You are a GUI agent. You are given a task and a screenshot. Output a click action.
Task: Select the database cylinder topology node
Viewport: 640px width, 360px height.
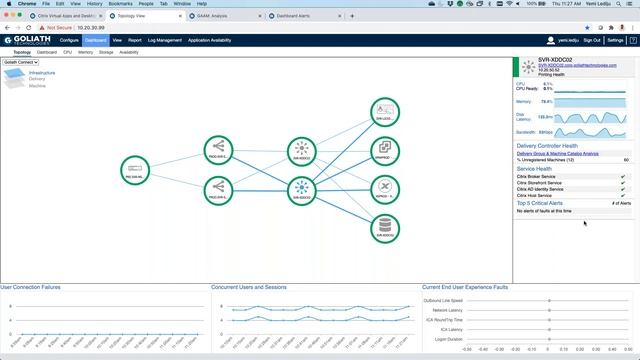coord(385,229)
